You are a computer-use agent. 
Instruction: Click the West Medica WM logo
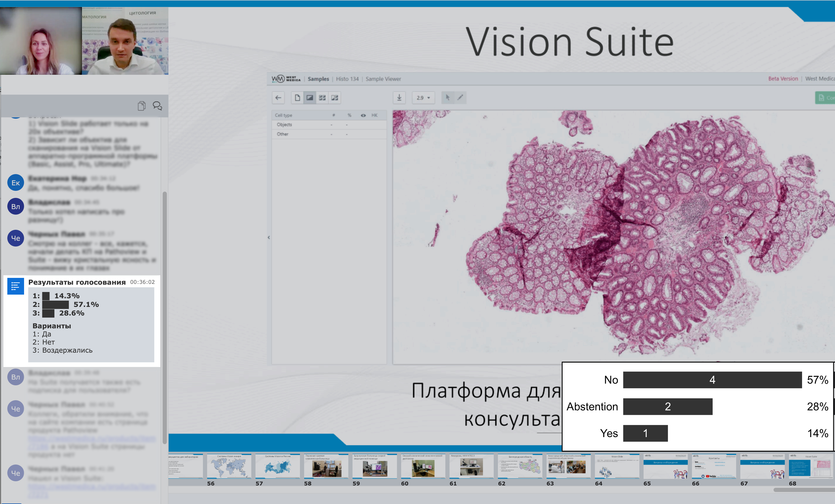coord(286,79)
